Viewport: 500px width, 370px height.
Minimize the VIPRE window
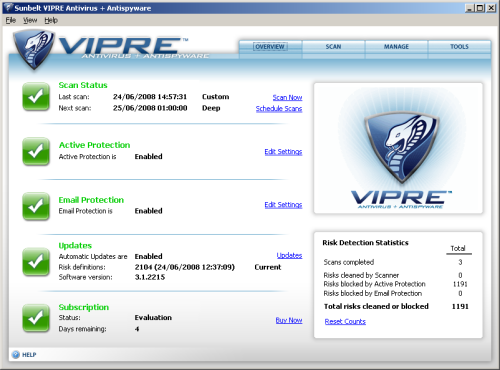[x=470, y=8]
